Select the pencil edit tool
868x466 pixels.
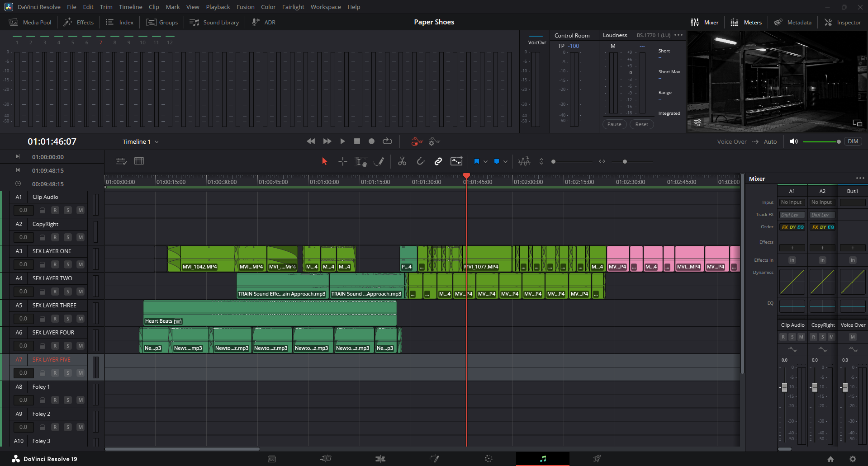pos(379,161)
